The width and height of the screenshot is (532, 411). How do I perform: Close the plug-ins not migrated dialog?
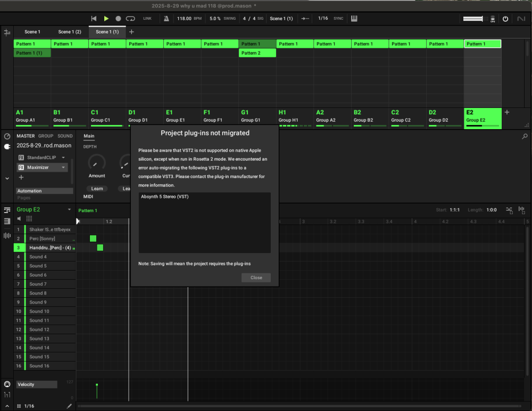[256, 278]
